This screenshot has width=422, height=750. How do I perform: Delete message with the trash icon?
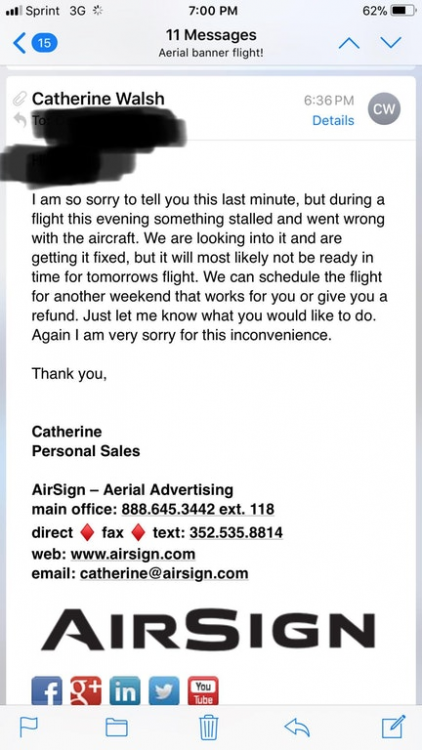click(x=208, y=727)
